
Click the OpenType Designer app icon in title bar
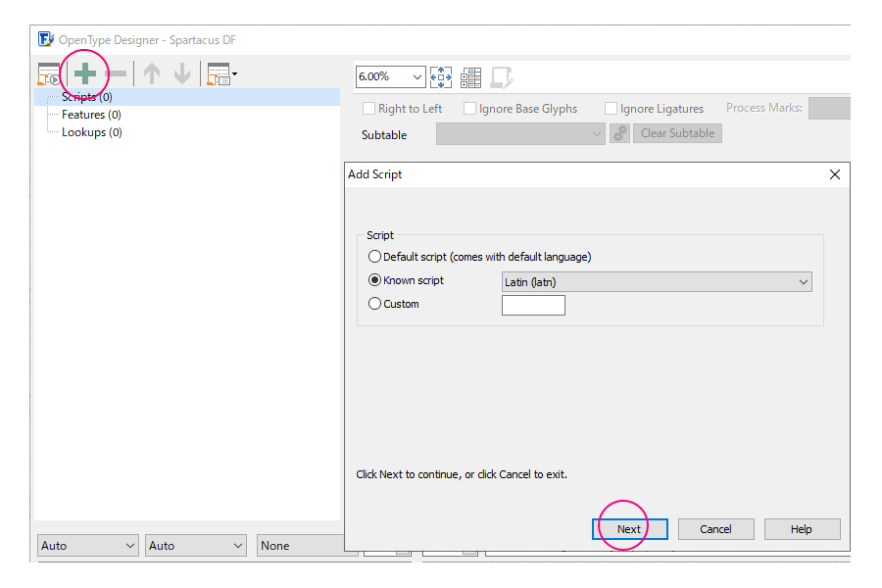[45, 40]
